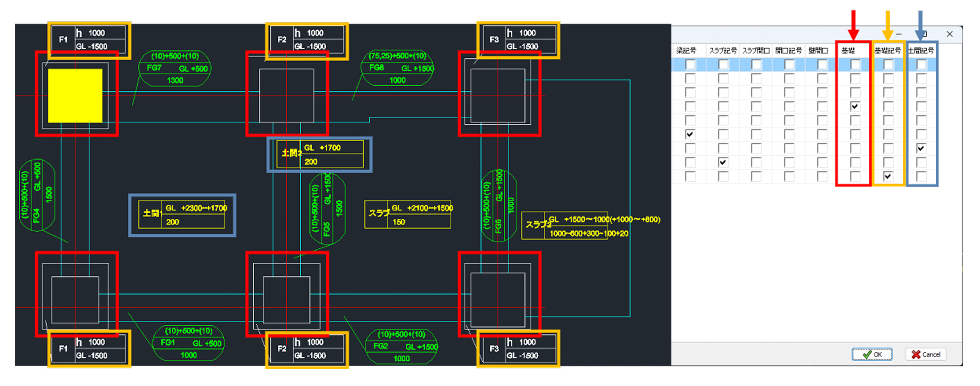The image size is (980, 386).
Task: Uncheck the checked スラブ記号 column checkbox
Action: (723, 163)
